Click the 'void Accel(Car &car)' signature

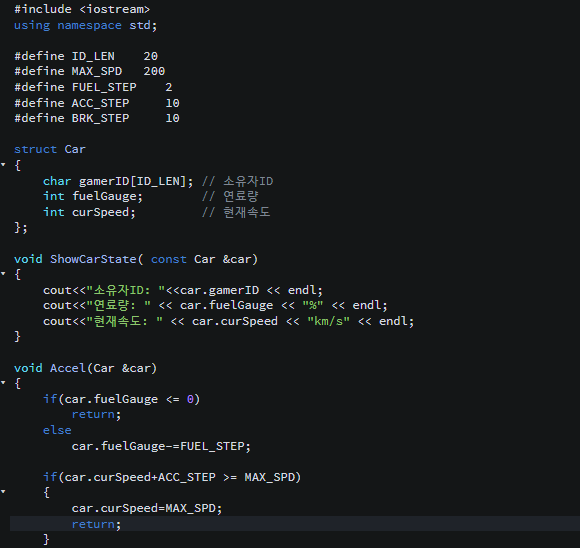point(86,368)
